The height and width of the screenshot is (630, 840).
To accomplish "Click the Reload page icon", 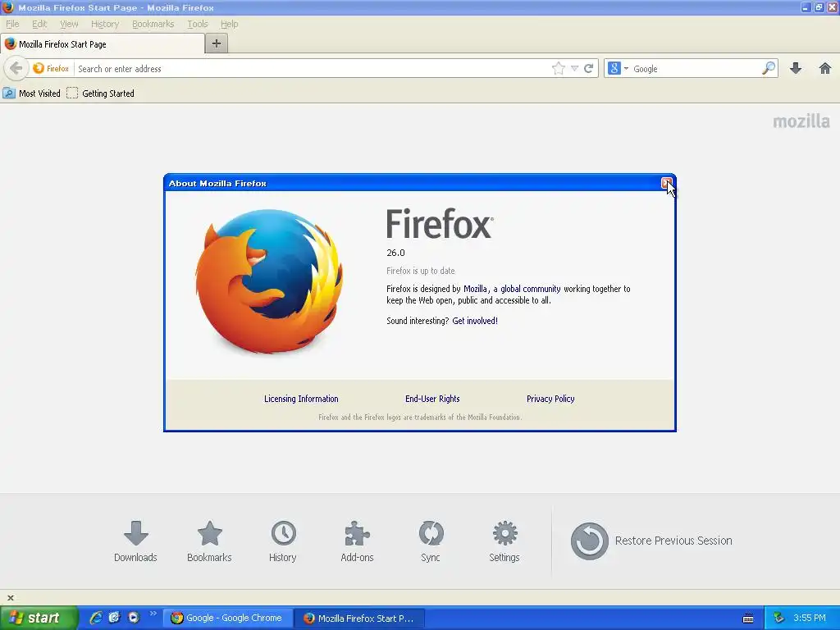I will point(589,68).
